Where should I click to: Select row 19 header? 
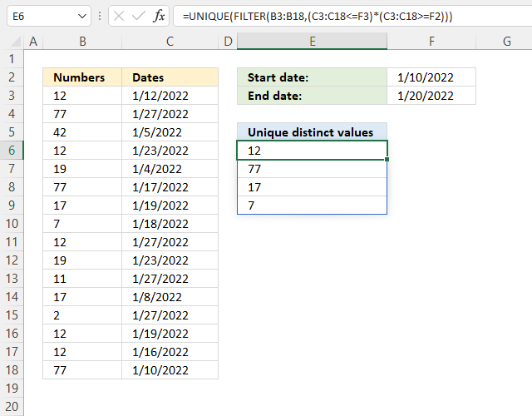pyautogui.click(x=12, y=389)
